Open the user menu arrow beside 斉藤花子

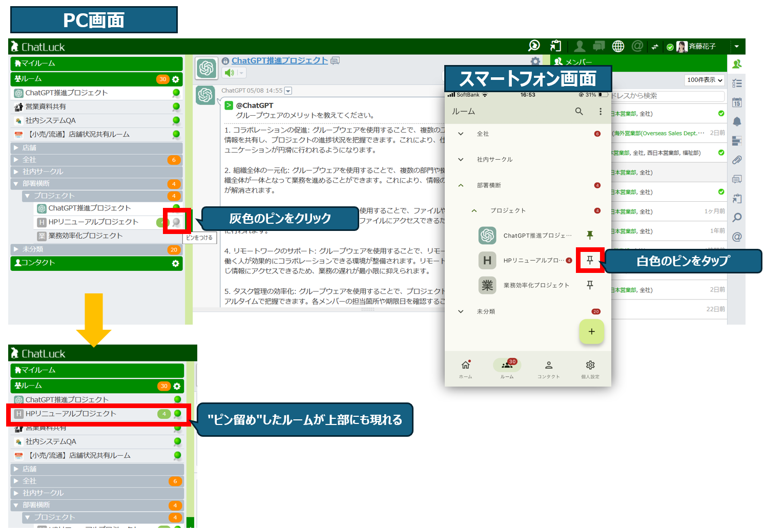736,47
